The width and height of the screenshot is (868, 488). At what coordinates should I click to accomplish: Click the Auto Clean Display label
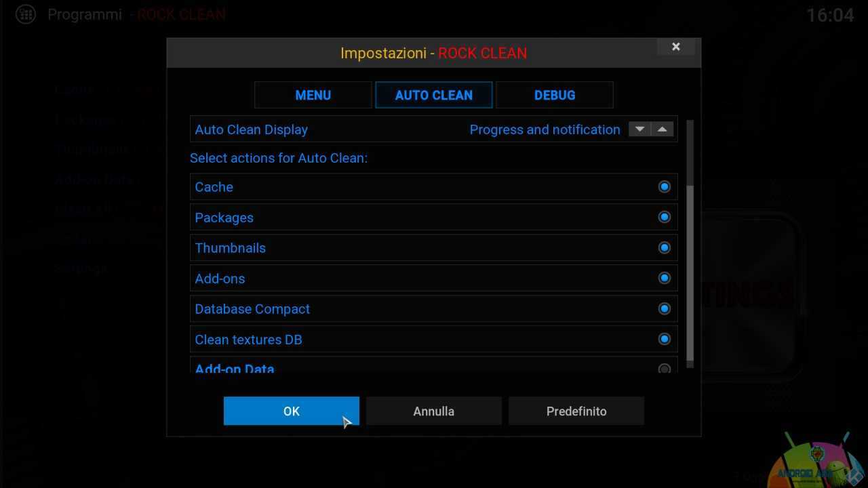pos(252,129)
